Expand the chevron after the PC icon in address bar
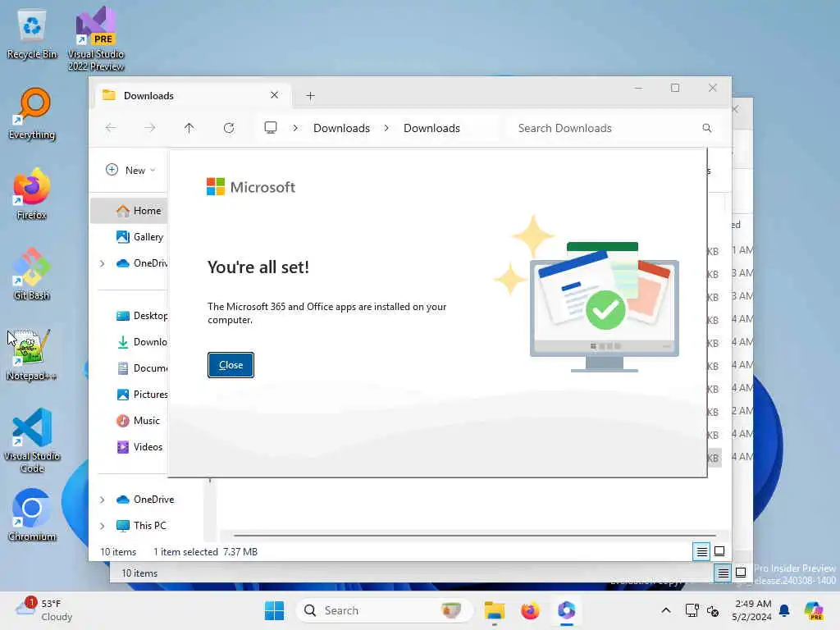 pos(295,128)
